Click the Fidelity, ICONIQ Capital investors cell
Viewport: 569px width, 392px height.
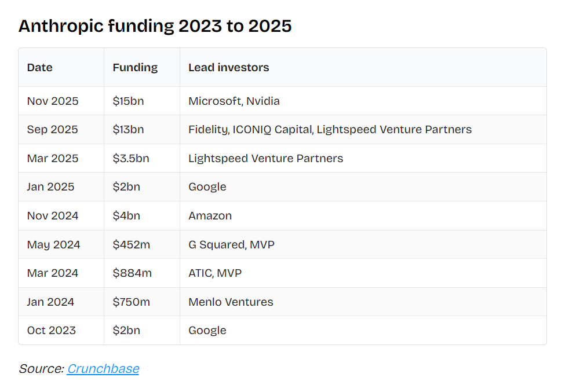[x=330, y=129]
